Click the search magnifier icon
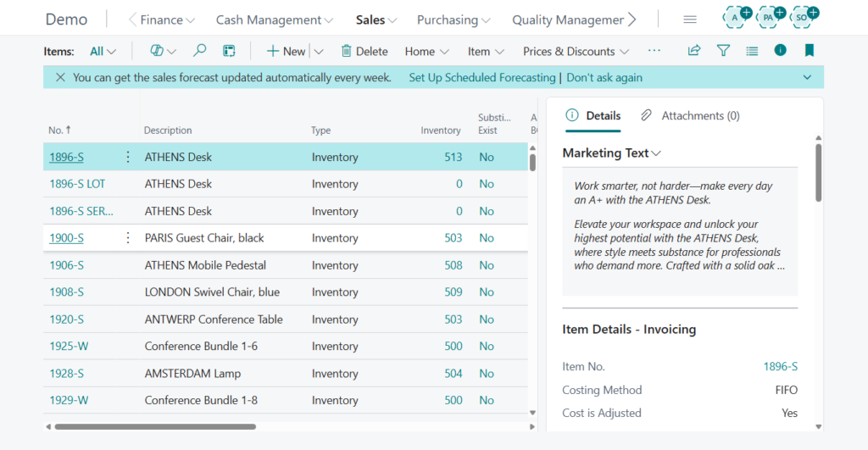This screenshot has width=868, height=450. (200, 51)
